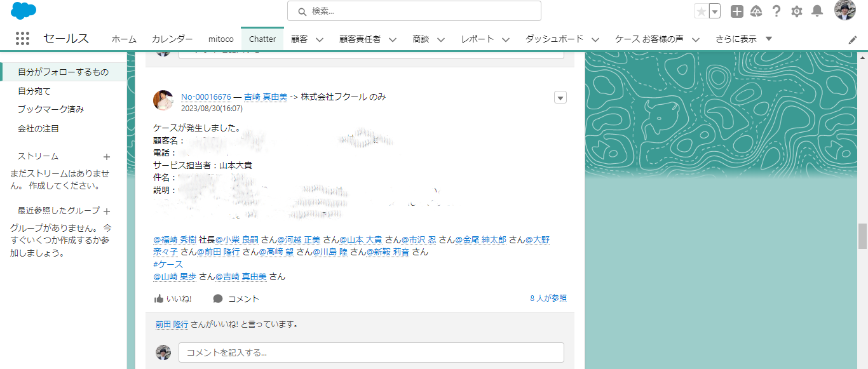
Task: Open the notifications bell icon
Action: point(817,11)
